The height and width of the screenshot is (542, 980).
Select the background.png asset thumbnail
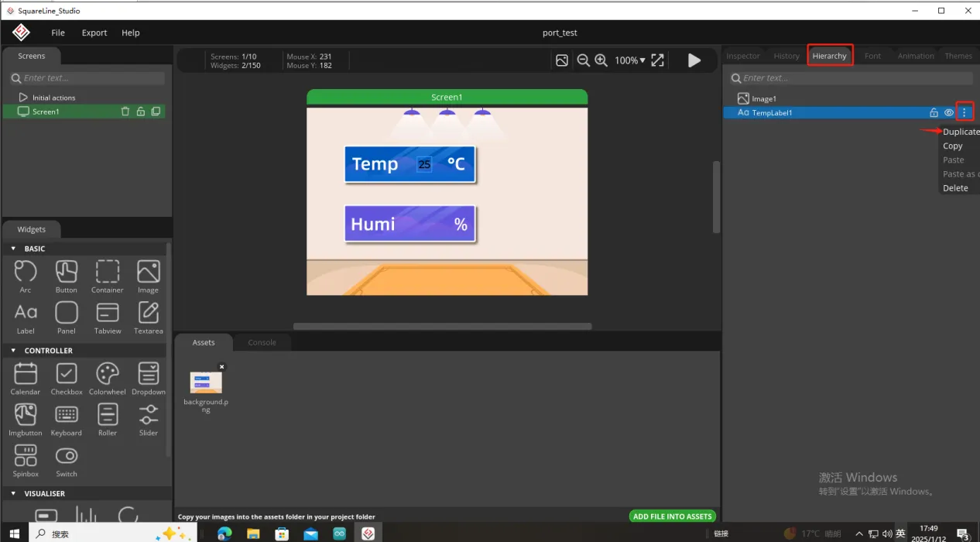pos(206,382)
